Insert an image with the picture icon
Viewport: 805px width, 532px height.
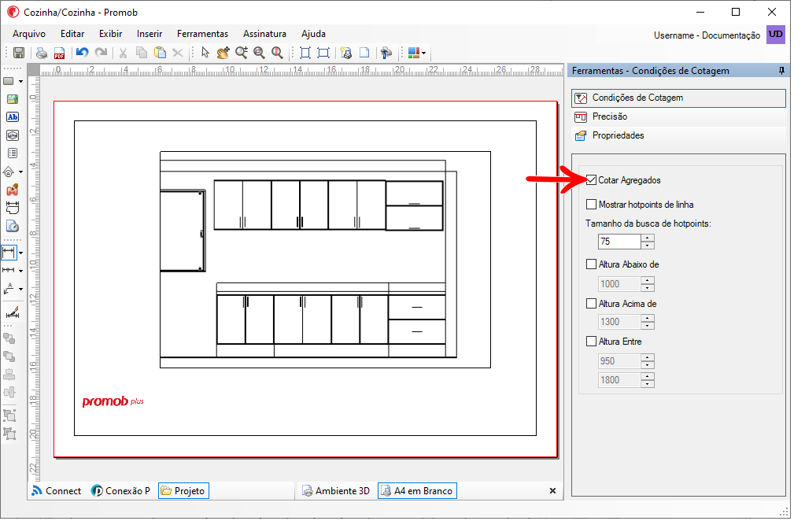[13, 100]
